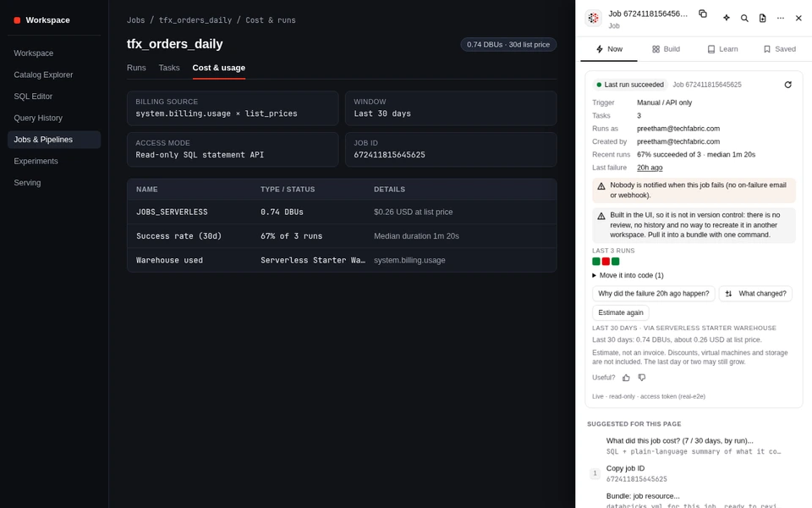Click the Job ID 672411815645625 card

[451, 150]
